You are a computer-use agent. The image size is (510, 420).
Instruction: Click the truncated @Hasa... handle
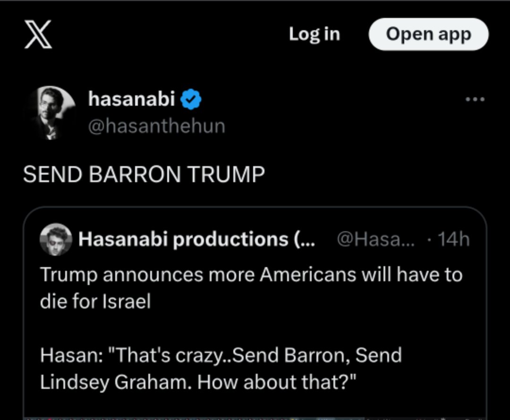[375, 240]
